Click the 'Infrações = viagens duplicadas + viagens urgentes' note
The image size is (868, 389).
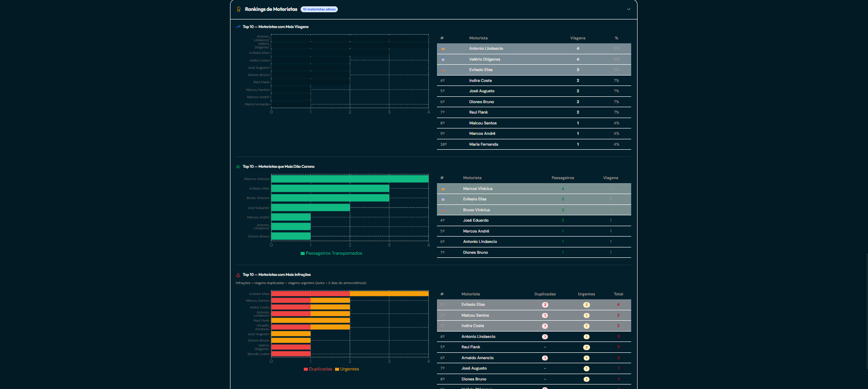point(301,283)
